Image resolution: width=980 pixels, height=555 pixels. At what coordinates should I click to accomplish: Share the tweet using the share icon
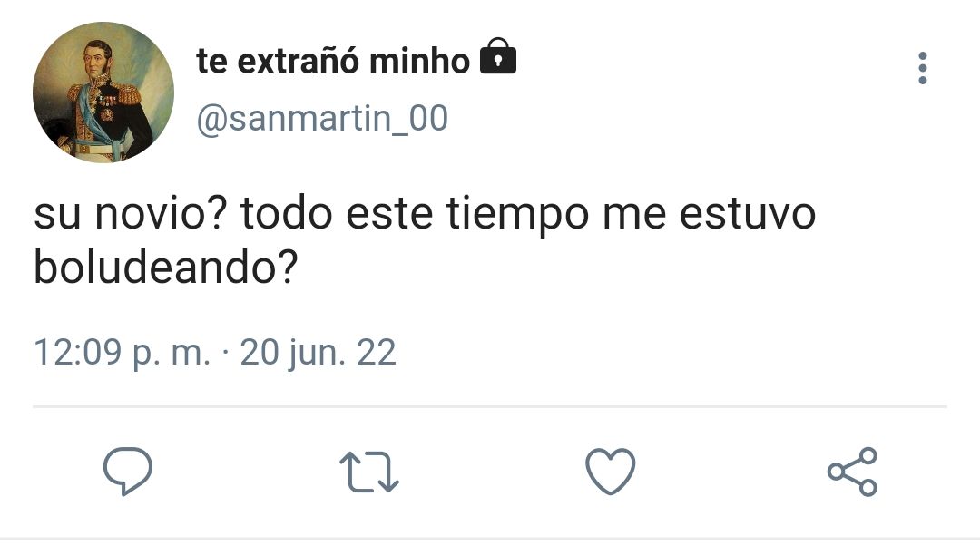[852, 472]
